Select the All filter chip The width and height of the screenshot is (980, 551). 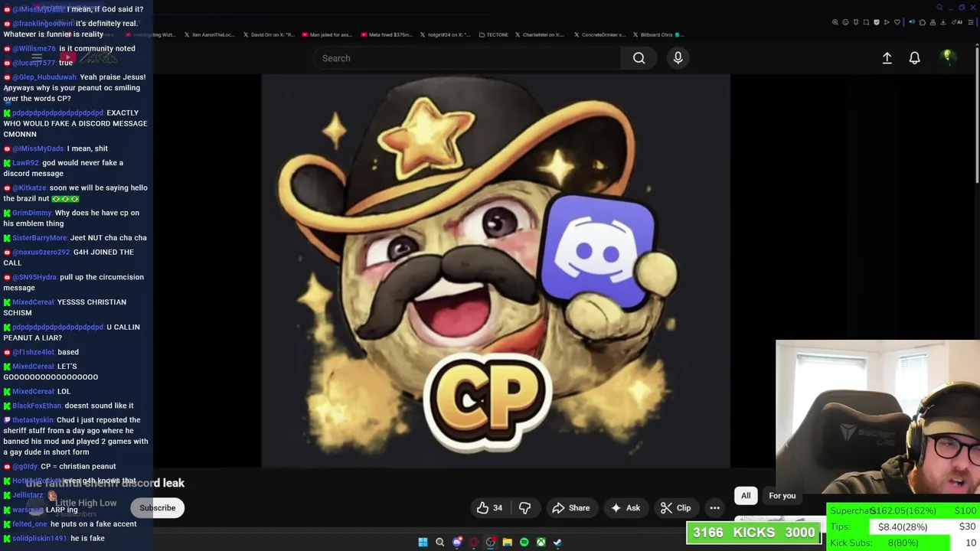click(746, 495)
